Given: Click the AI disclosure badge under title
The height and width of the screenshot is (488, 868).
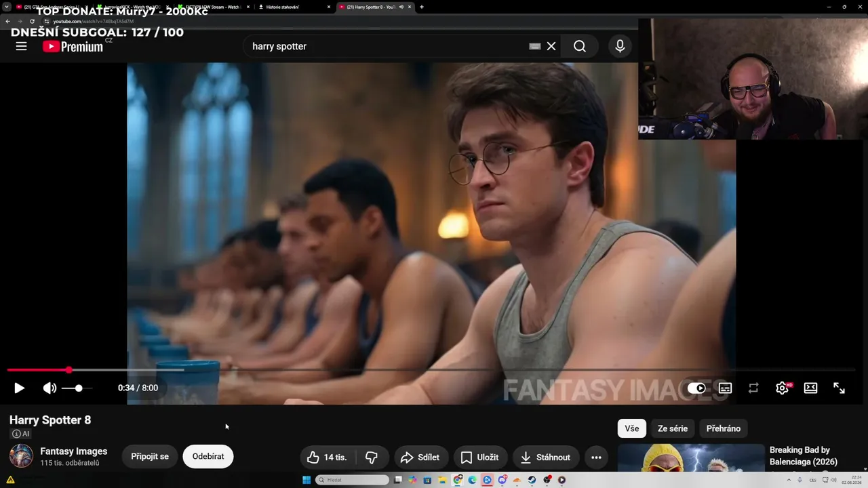Looking at the screenshot, I should (20, 434).
